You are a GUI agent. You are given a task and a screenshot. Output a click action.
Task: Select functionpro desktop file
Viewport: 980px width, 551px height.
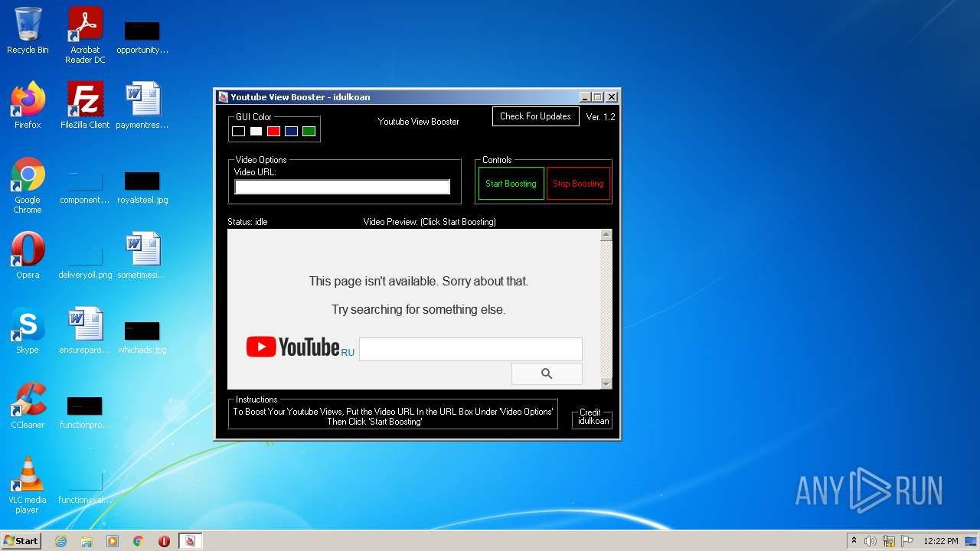click(85, 412)
